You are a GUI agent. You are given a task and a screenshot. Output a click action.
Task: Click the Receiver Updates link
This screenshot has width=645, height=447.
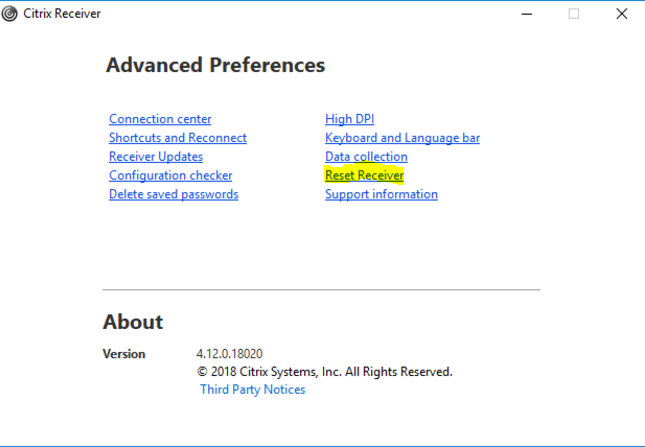[156, 157]
